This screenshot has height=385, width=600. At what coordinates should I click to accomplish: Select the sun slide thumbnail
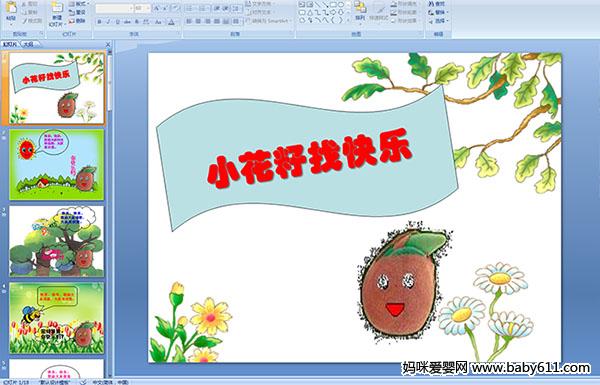(57, 165)
